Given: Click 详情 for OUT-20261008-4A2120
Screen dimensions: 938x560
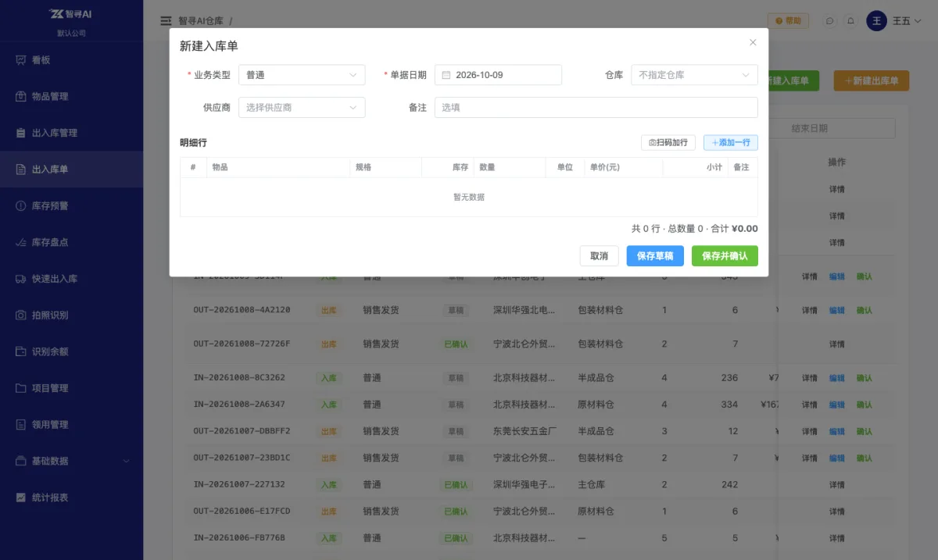Looking at the screenshot, I should click(x=810, y=310).
